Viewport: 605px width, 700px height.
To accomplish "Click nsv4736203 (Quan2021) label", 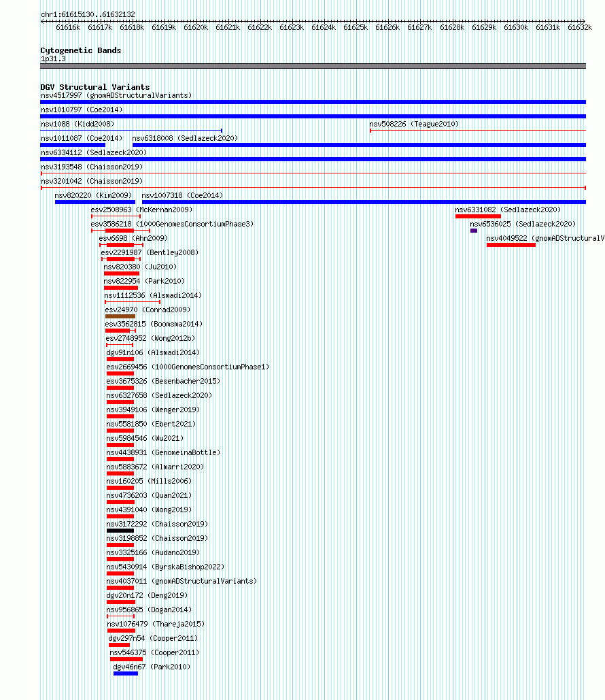I will point(149,495).
